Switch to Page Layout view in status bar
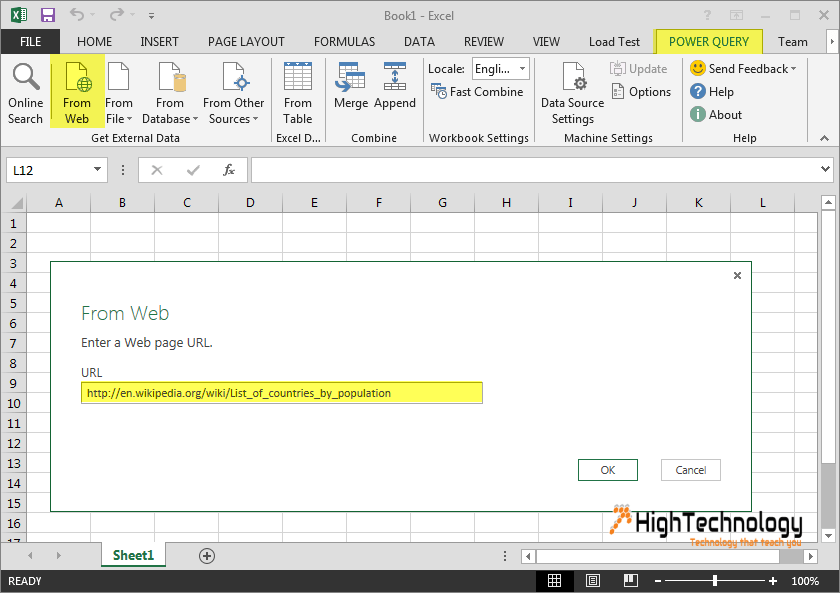 pos(592,580)
